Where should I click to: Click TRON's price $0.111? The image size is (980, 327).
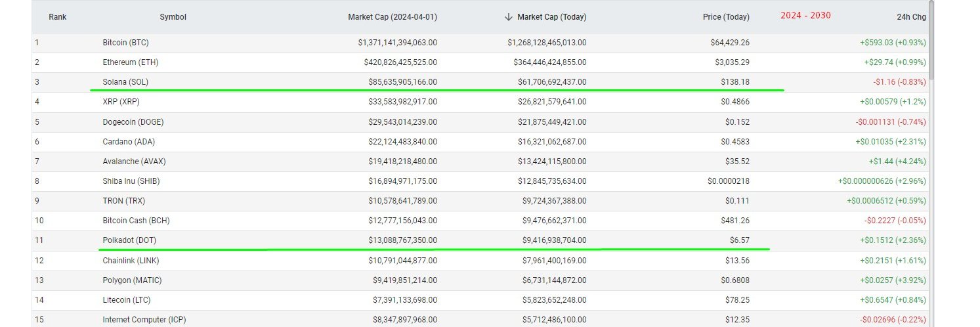click(x=737, y=201)
